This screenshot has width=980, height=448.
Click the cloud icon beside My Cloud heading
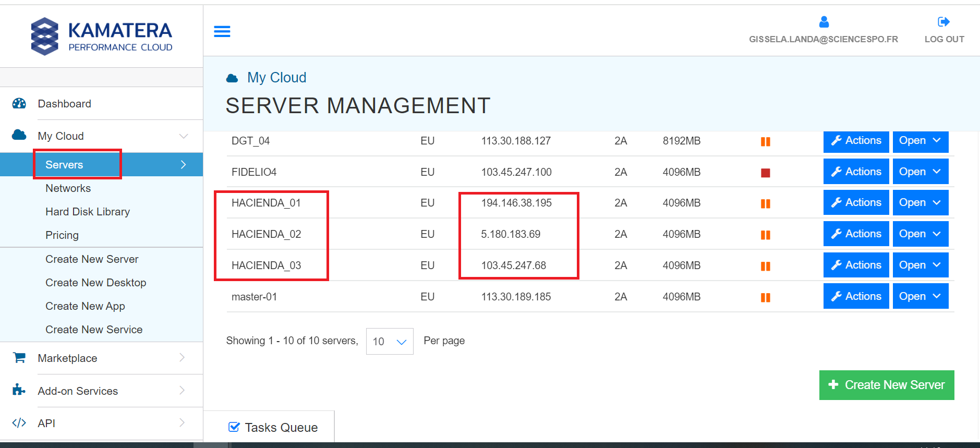[232, 78]
